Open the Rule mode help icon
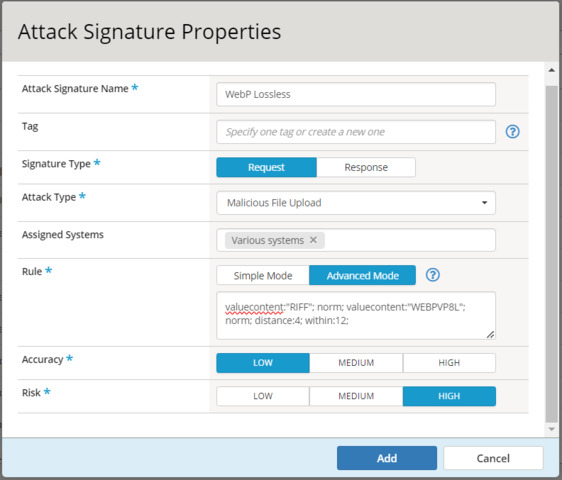Image resolution: width=562 pixels, height=480 pixels. pyautogui.click(x=433, y=275)
